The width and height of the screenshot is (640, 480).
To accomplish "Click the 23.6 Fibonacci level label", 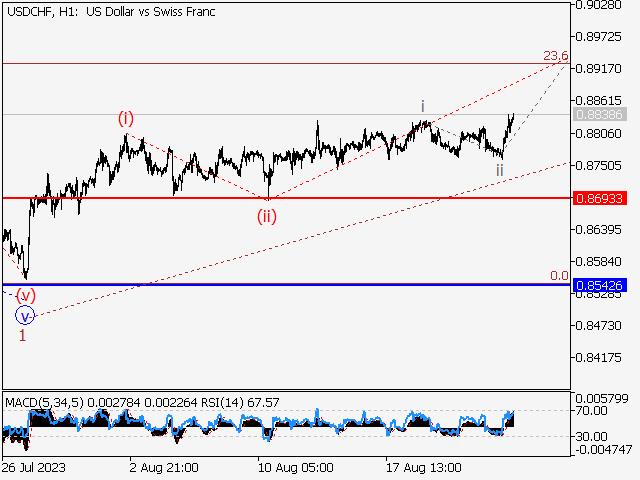I will (555, 56).
